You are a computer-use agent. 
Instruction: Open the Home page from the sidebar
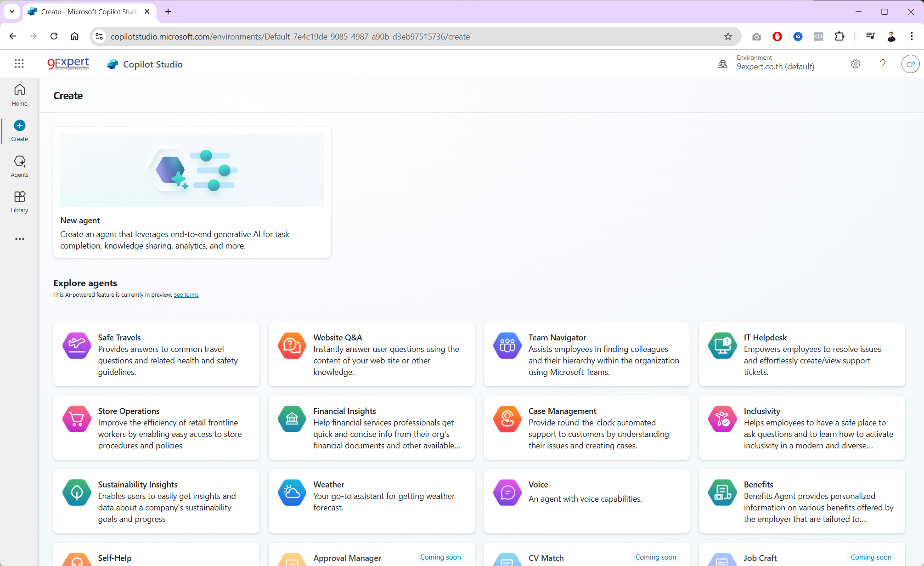tap(19, 94)
